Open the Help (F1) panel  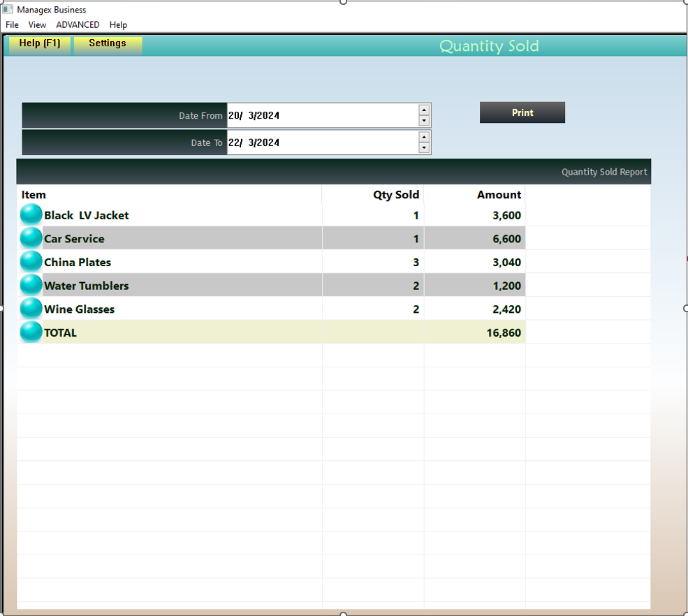coord(39,43)
